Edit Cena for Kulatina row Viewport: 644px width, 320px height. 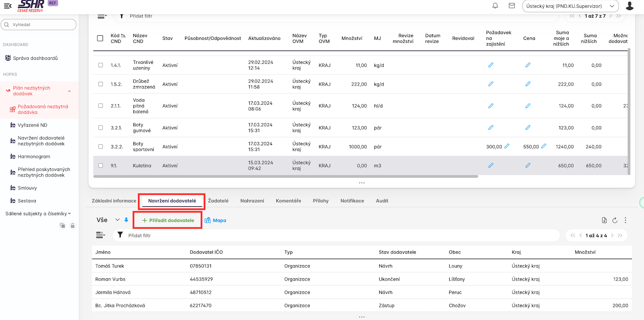528,166
